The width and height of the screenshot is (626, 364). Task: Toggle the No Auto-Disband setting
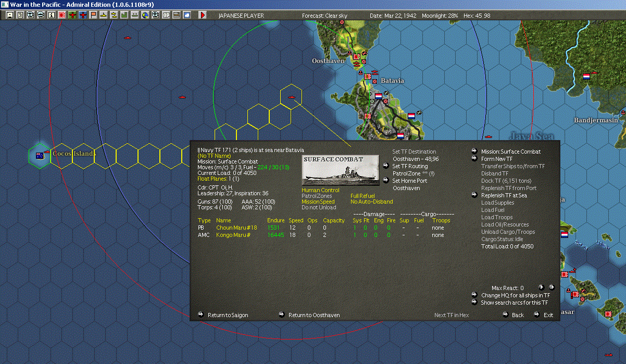(x=372, y=202)
